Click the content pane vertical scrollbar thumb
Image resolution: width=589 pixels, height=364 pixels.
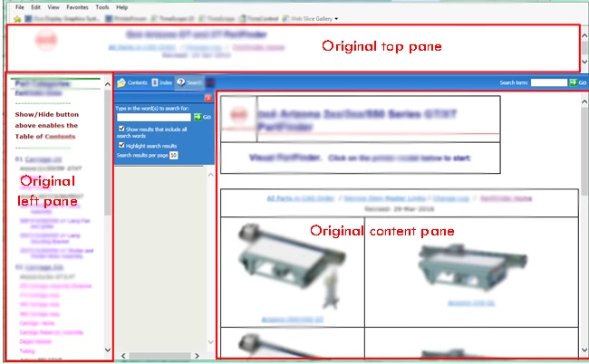pyautogui.click(x=584, y=151)
